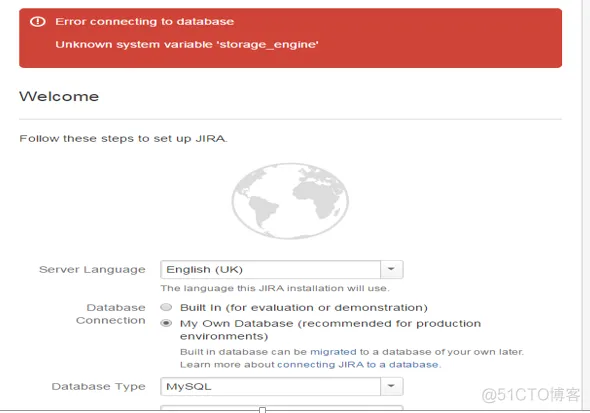Viewport: 590px width, 413px height.
Task: Click the Server Language label
Action: click(92, 269)
